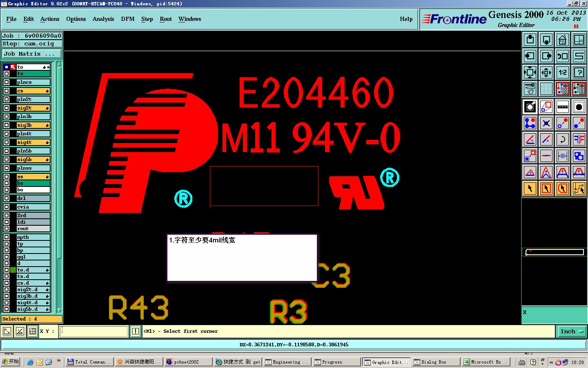Click the zoom out icon with inward arrows
Screen dimensions: 588x368
click(x=546, y=72)
